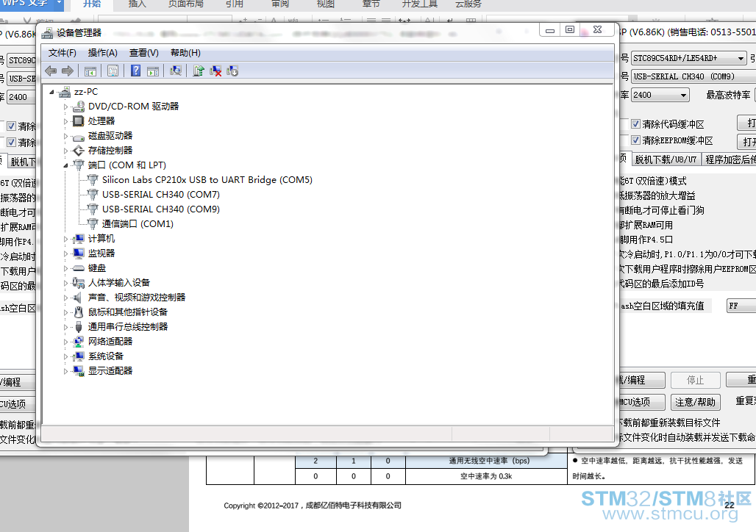Toggle the lower 清除 checkbox in left STC-ISP window

(11, 143)
